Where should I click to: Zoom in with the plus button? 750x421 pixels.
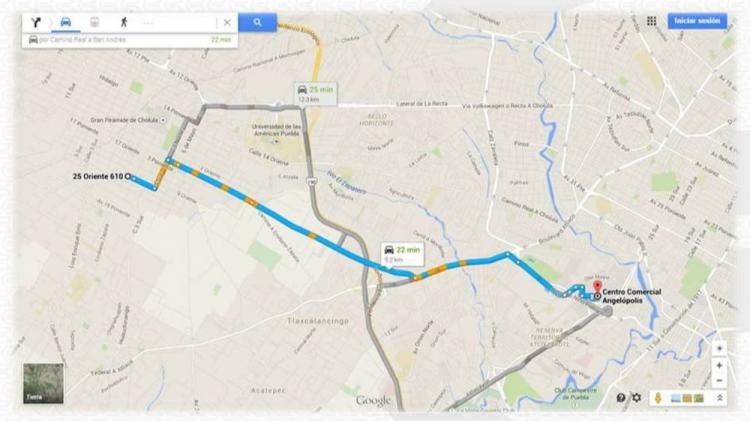(x=719, y=366)
